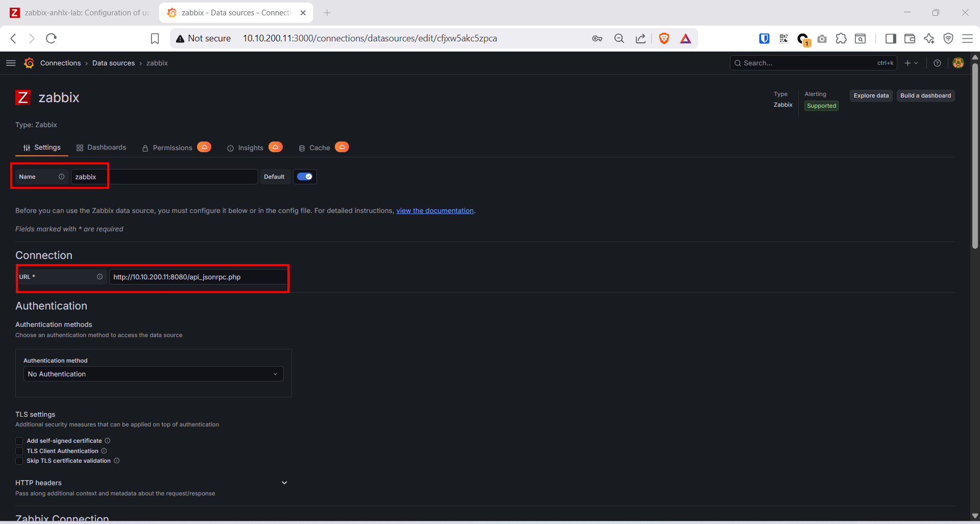Image resolution: width=980 pixels, height=524 pixels.
Task: Click the Explore data button
Action: click(871, 96)
